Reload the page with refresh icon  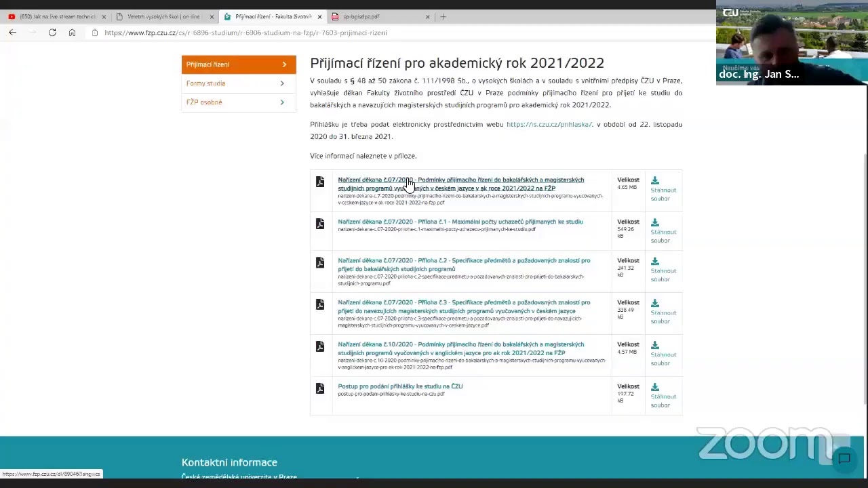tap(52, 33)
